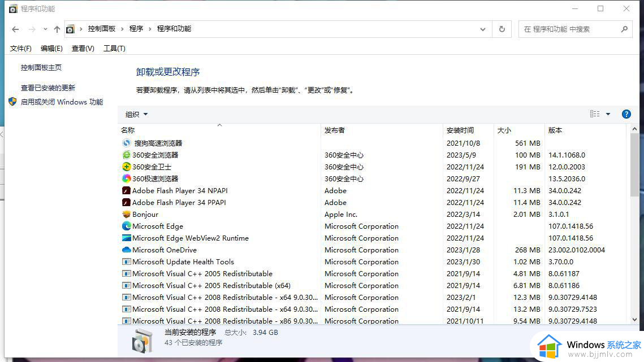Click the window title bar icon
Viewport: 644px width, 362px height.
pyautogui.click(x=13, y=8)
